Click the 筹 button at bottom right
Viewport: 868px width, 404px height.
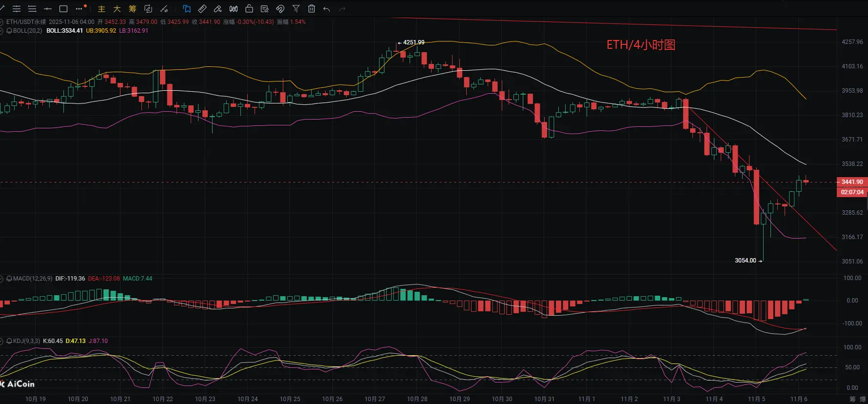852,399
